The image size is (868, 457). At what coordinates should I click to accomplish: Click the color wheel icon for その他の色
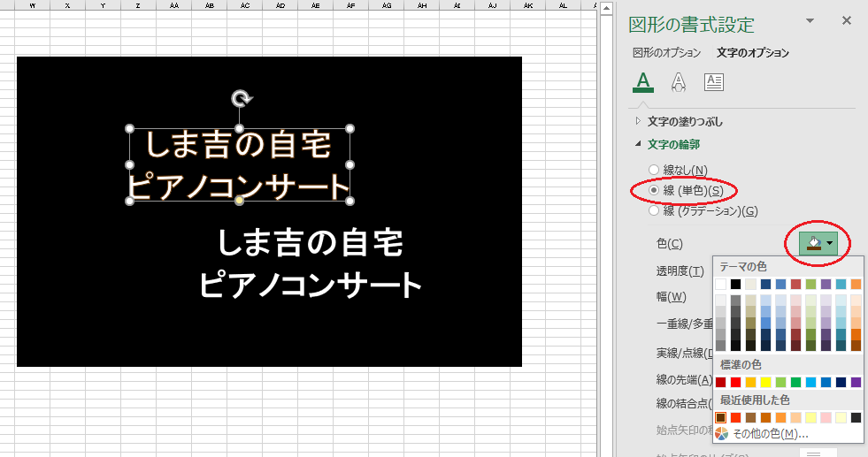(721, 434)
